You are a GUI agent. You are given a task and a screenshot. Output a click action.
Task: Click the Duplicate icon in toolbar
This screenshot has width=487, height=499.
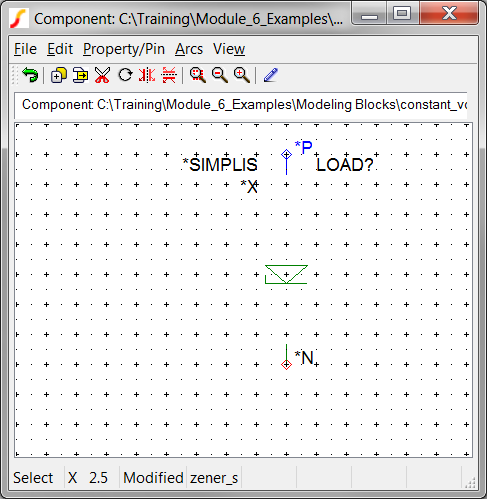(58, 75)
